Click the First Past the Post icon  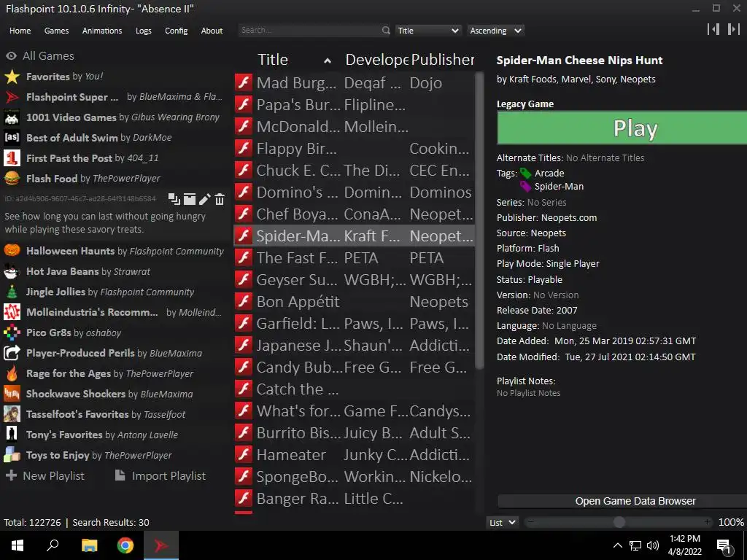click(x=12, y=158)
